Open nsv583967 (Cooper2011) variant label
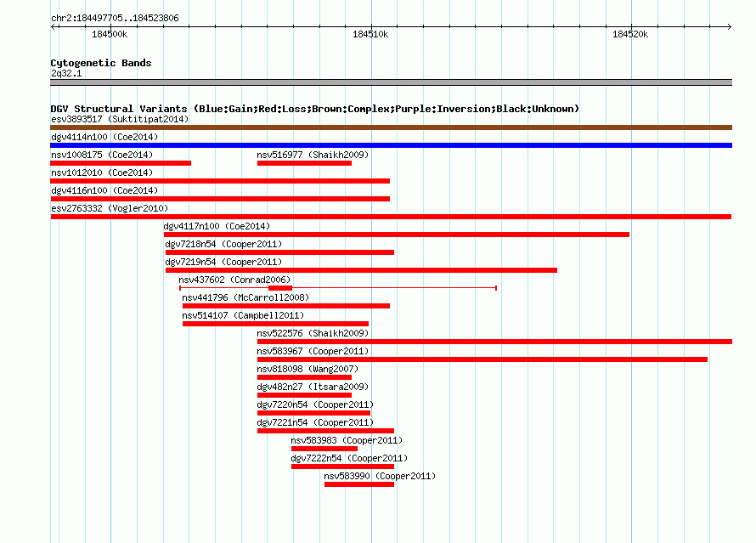Image resolution: width=756 pixels, height=543 pixels. pos(313,351)
